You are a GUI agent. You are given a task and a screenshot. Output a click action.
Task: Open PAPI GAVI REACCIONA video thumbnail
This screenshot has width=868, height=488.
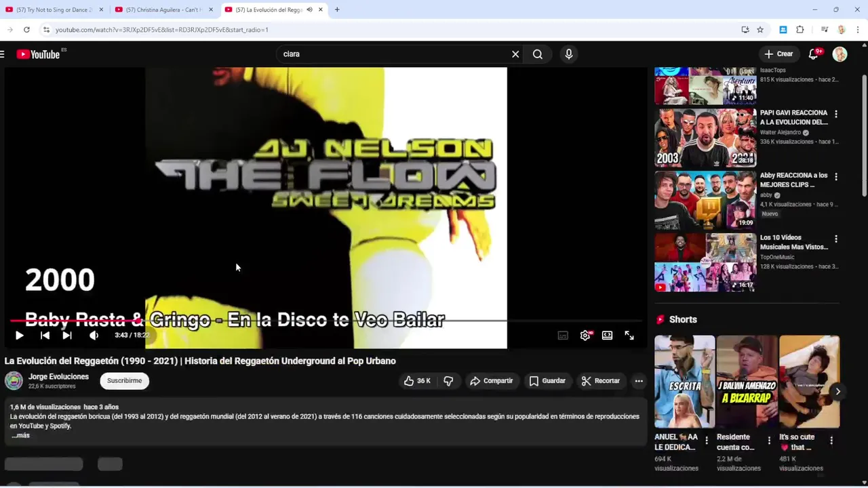(x=705, y=138)
